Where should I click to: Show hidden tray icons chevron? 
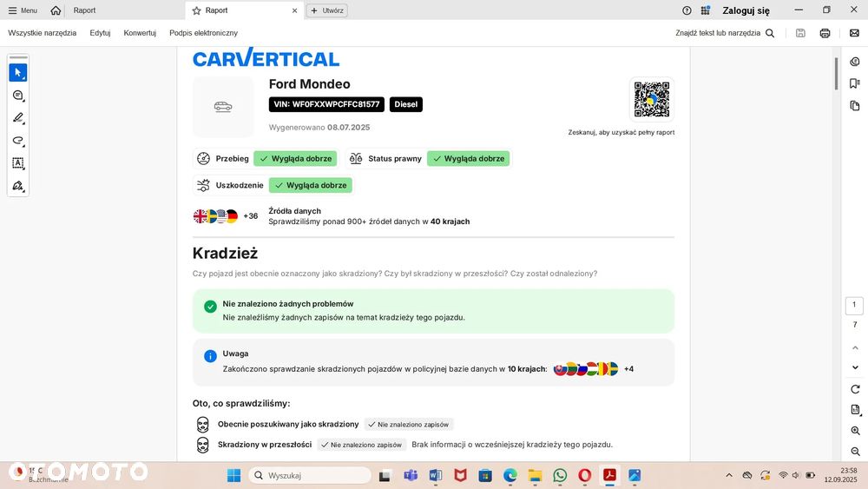729,476
